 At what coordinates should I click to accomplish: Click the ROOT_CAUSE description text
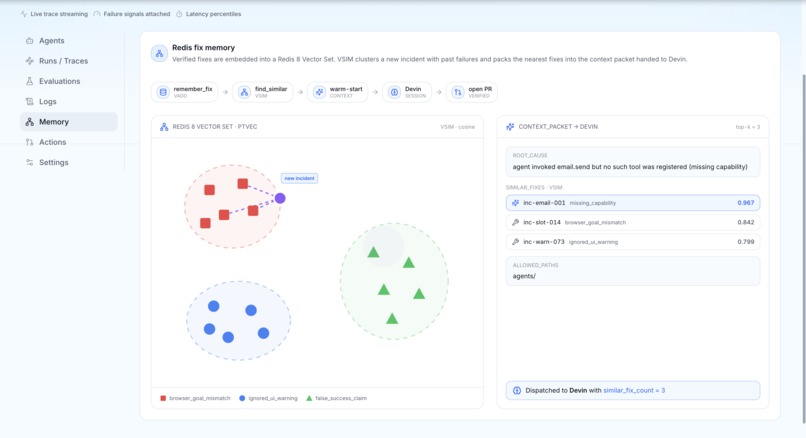point(630,167)
